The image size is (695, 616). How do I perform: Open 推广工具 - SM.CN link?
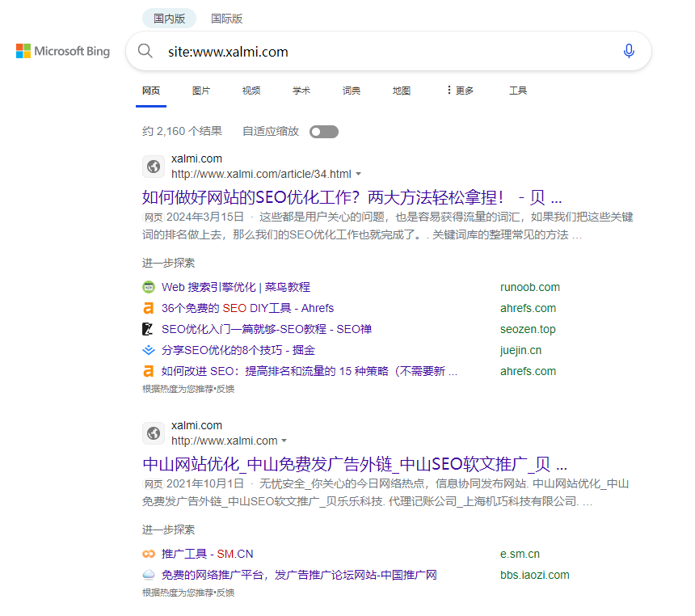[208, 554]
